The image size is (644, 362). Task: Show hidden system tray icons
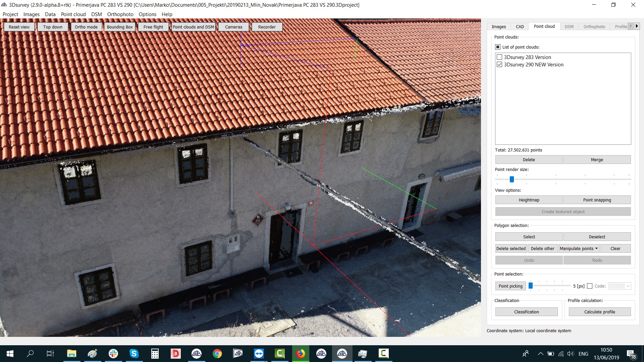tap(540, 354)
